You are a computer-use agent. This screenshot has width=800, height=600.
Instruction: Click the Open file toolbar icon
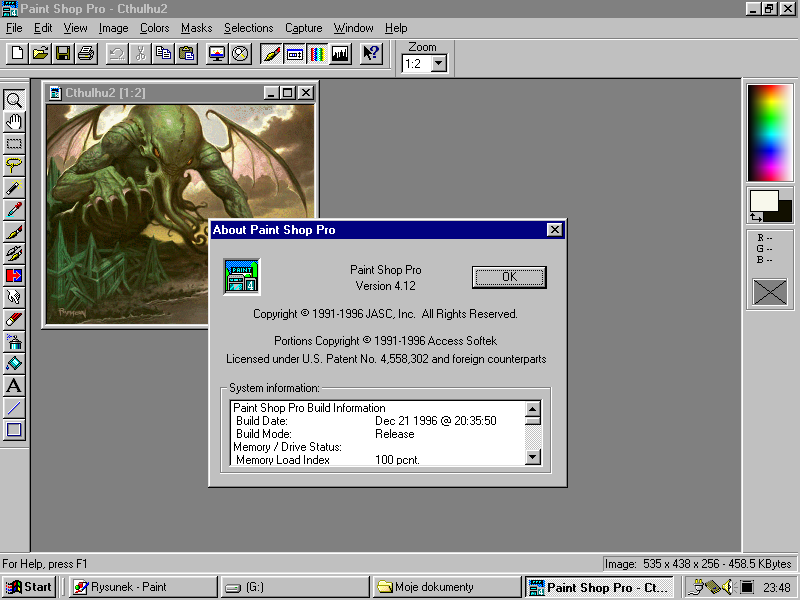click(41, 53)
